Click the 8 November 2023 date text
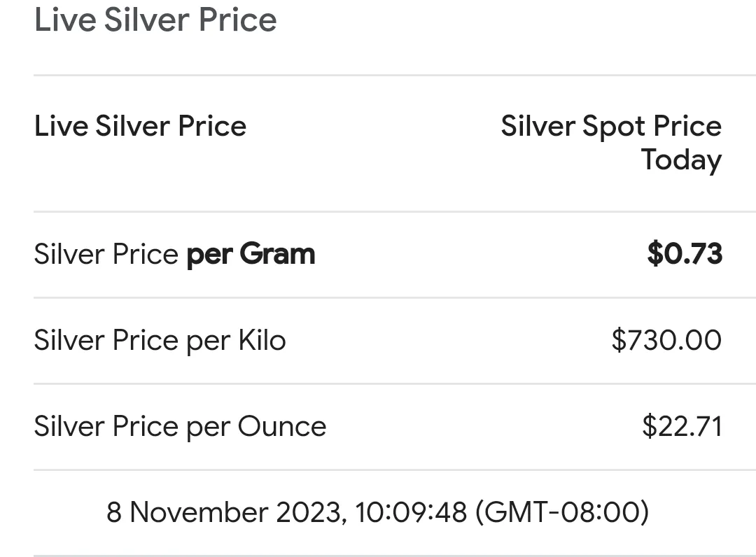 coord(225,513)
